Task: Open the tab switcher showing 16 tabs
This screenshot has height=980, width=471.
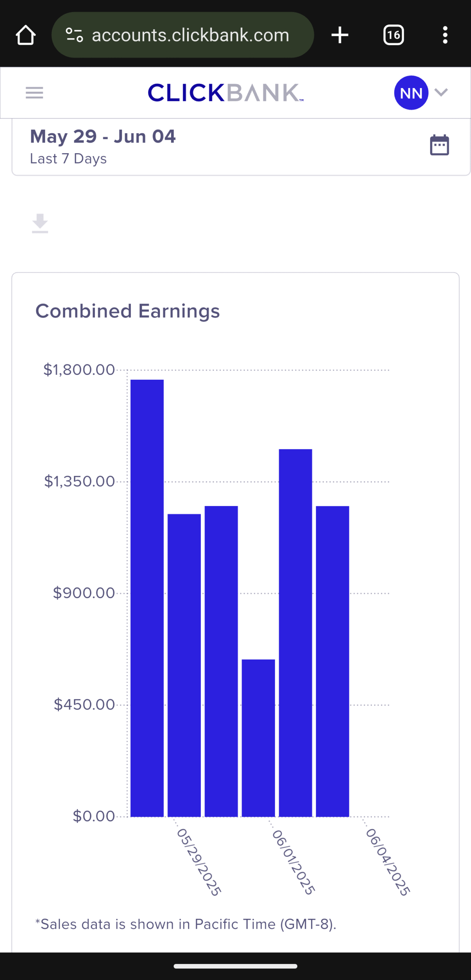Action: (393, 35)
